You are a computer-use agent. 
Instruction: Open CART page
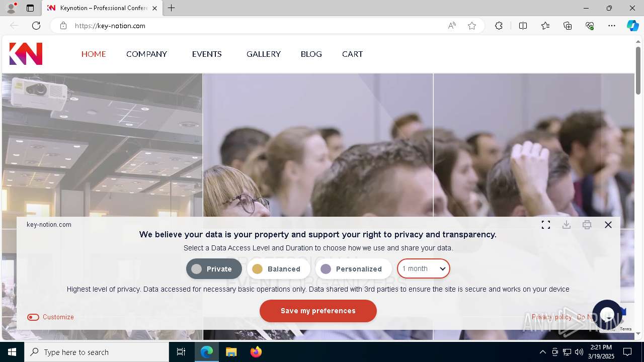coord(352,54)
